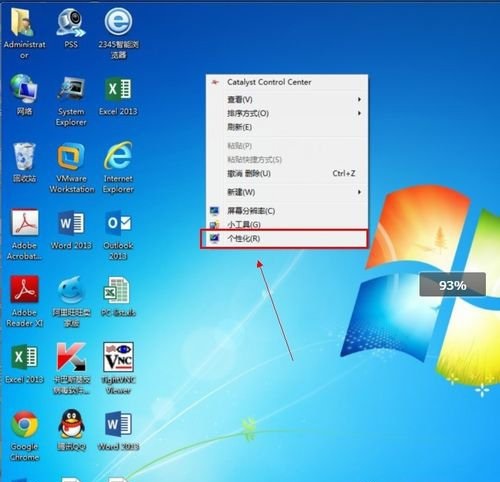
Task: Expand the 查看(V) submenu
Action: (x=287, y=99)
